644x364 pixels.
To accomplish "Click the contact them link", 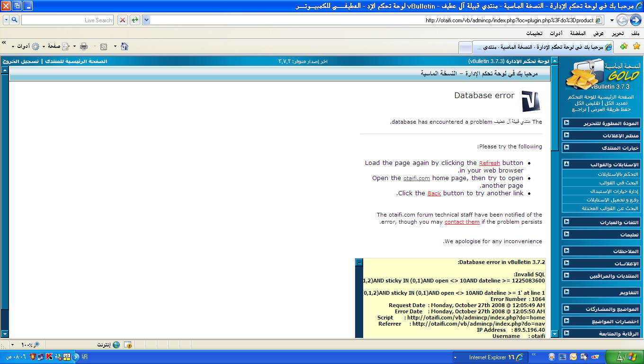I will click(x=462, y=222).
